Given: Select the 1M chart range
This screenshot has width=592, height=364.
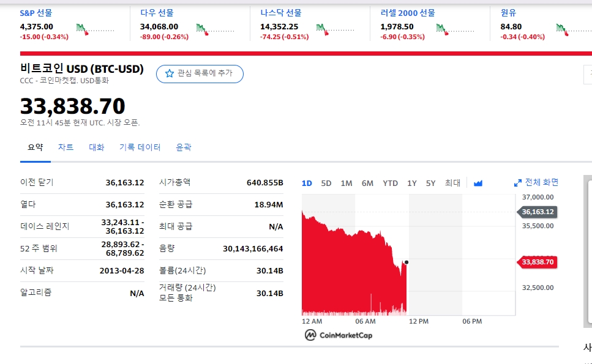Looking at the screenshot, I should pos(347,184).
